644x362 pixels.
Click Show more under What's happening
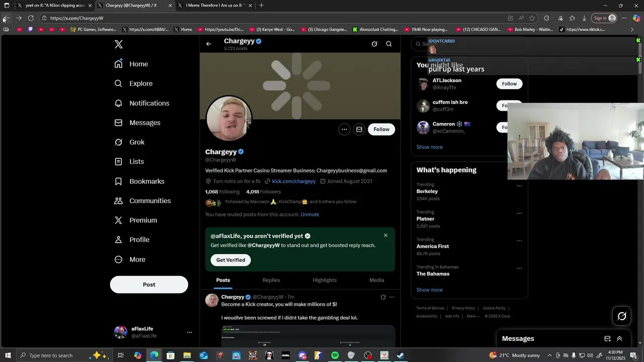pyautogui.click(x=430, y=290)
